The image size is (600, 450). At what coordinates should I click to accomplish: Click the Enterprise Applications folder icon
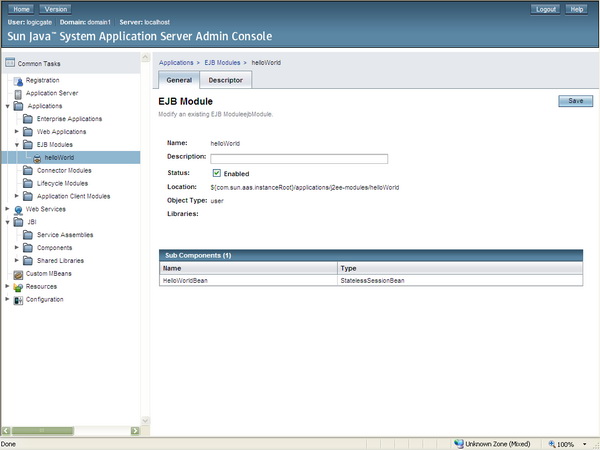(x=28, y=119)
